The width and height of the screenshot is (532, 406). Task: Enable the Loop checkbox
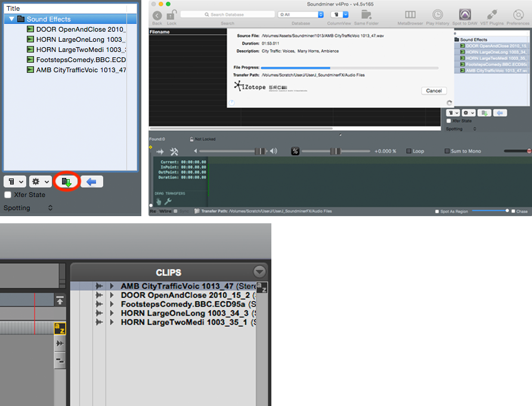[x=409, y=151]
